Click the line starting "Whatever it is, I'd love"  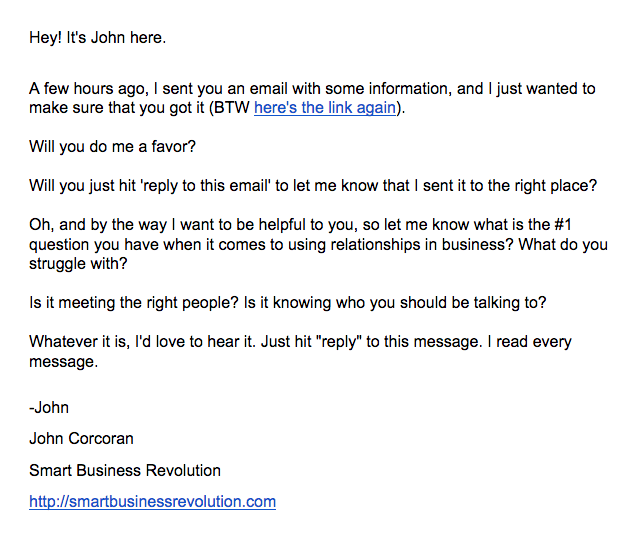[300, 342]
